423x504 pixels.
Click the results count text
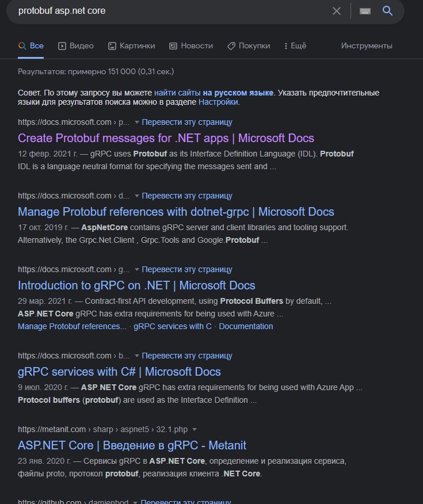[96, 71]
